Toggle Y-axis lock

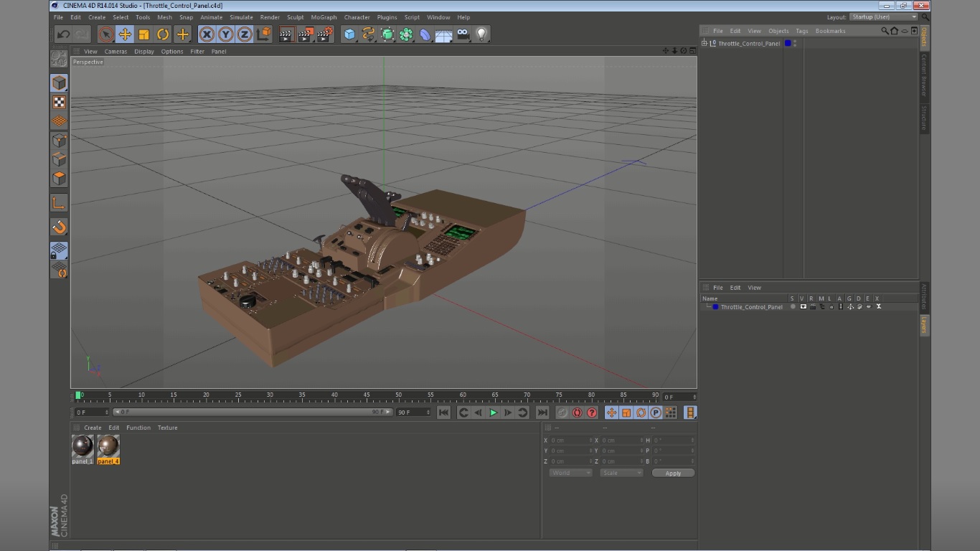(x=226, y=34)
